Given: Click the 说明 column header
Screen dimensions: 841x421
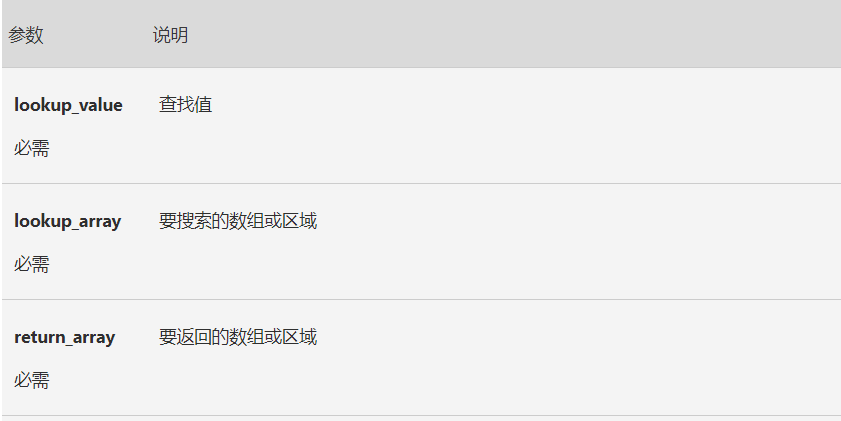Looking at the screenshot, I should [170, 36].
